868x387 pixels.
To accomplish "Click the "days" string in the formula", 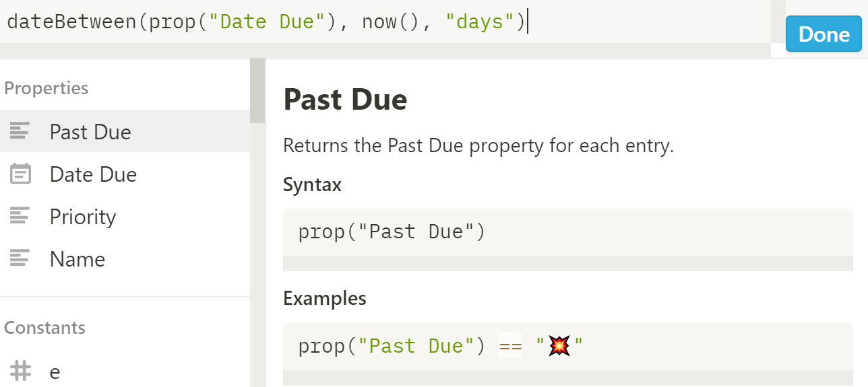I will [x=480, y=22].
